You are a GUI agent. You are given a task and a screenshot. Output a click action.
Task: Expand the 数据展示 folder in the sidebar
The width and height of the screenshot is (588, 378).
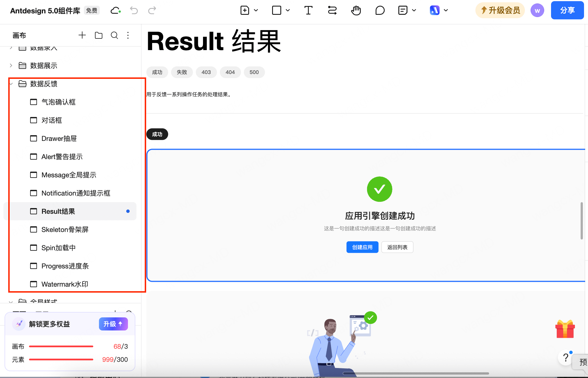coord(11,65)
